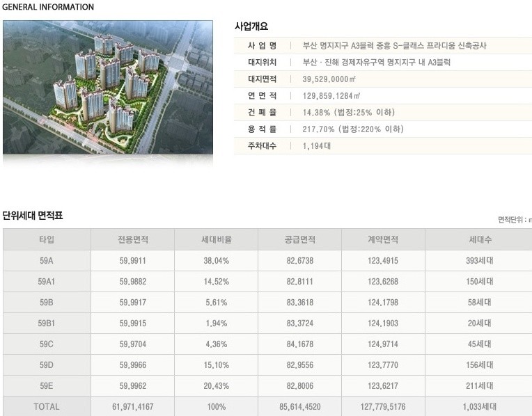
Task: Select total exclusive area 61,971.4167
Action: coord(133,406)
